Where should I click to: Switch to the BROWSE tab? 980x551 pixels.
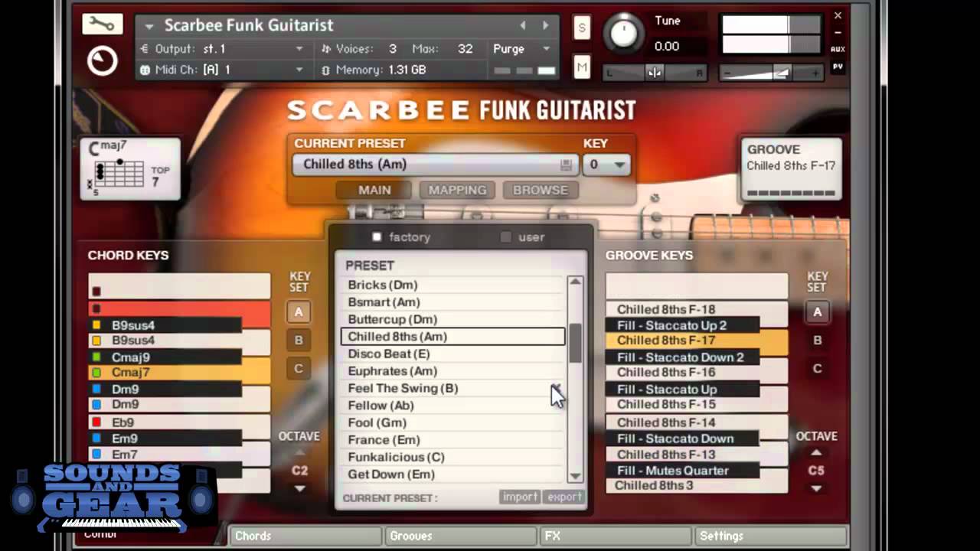tap(541, 190)
